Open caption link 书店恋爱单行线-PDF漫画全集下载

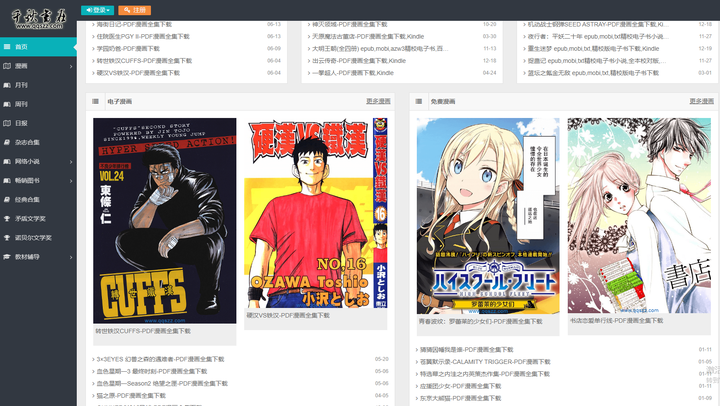(617, 321)
